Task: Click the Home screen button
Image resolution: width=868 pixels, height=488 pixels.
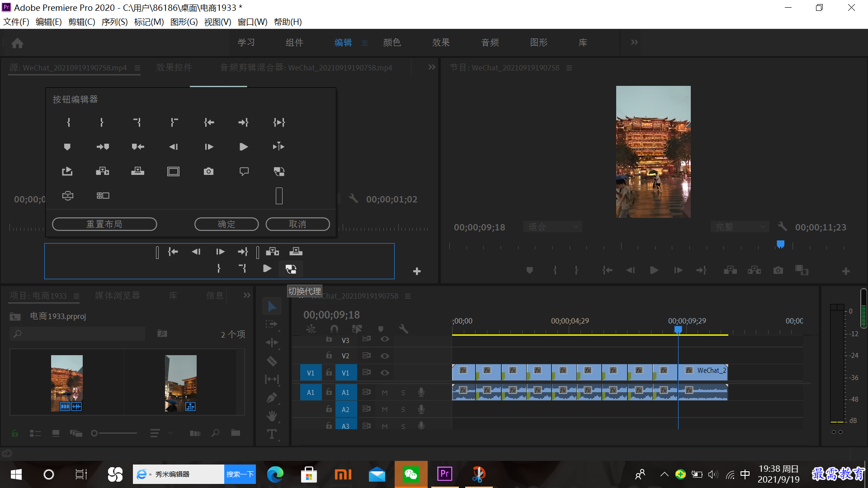Action: 18,43
